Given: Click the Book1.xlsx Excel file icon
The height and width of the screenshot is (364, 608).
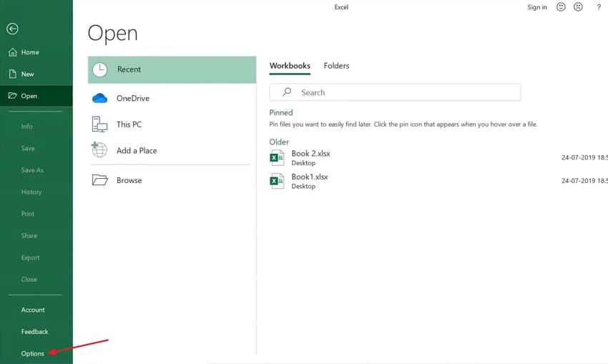Looking at the screenshot, I should [277, 181].
